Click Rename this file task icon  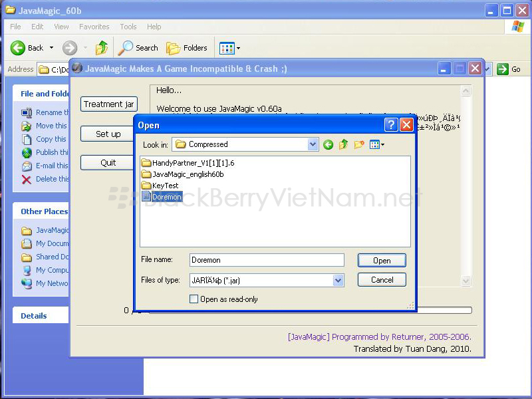click(x=27, y=112)
